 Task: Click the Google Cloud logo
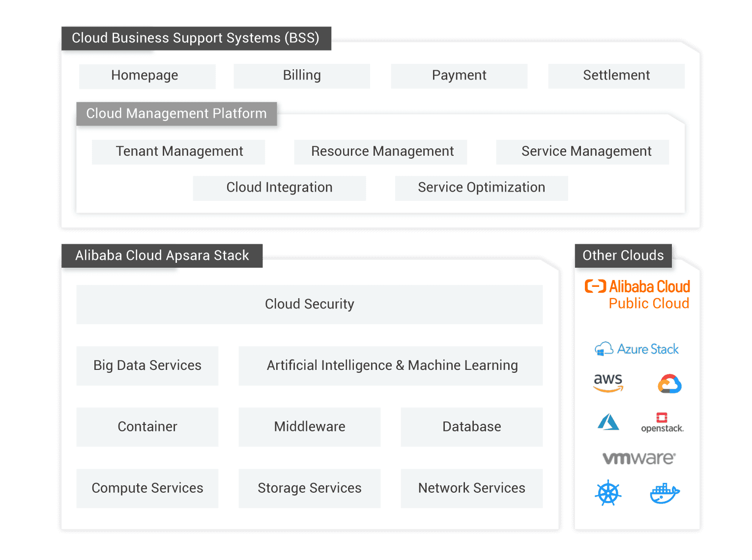669,384
